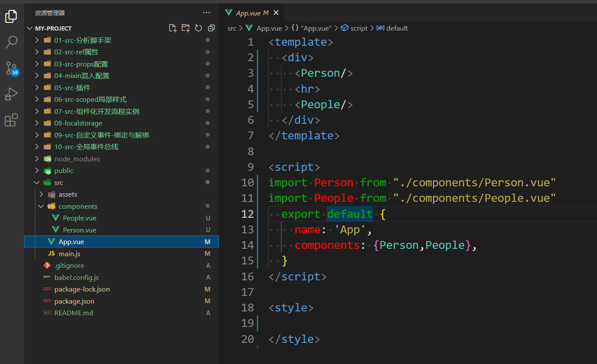Viewport: 597px width, 364px height.
Task: Click the 'App' name value on line 13
Action: (350, 229)
